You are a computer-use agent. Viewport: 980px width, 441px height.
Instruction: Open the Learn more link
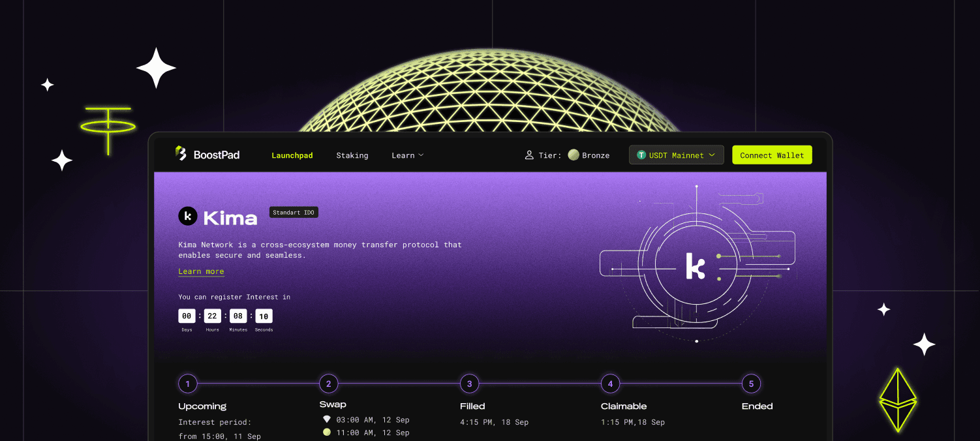click(x=201, y=271)
